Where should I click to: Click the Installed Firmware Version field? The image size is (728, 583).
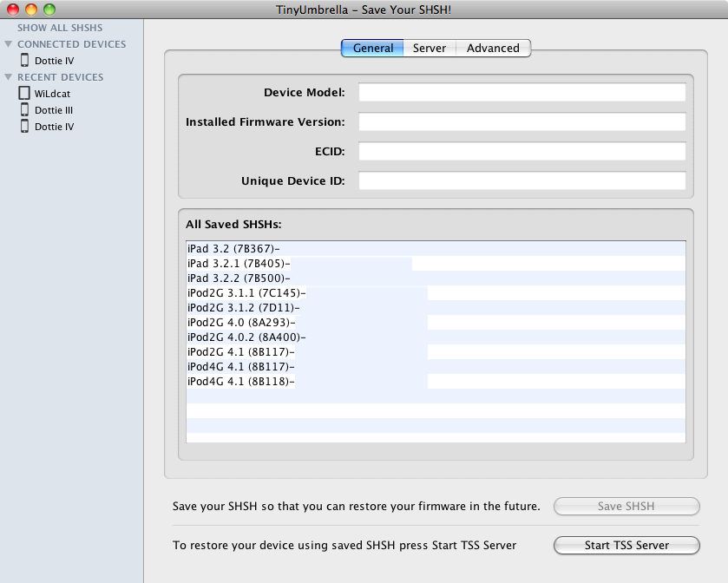click(522, 122)
